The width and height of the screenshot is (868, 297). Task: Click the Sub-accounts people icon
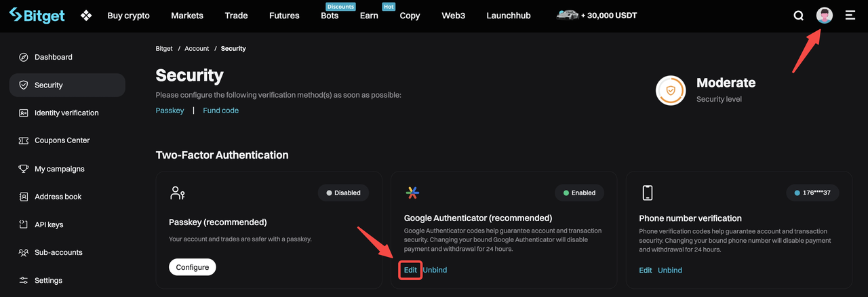[24, 252]
